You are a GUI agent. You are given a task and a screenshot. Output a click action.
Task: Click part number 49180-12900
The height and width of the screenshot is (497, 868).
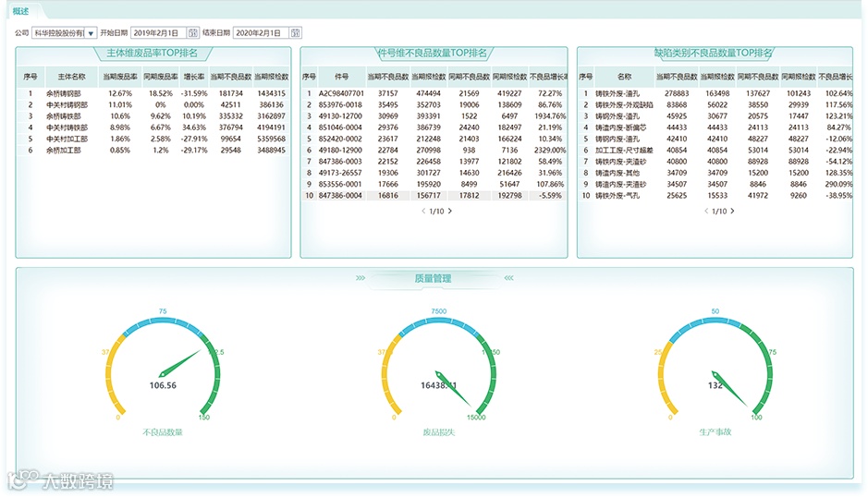coord(340,150)
